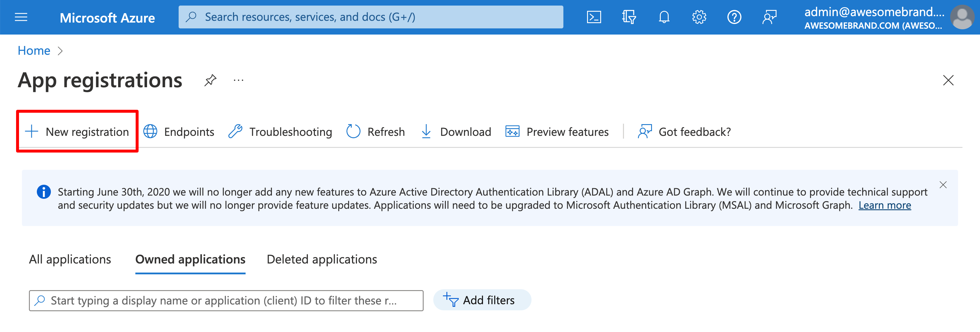Switch to All applications tab
Image resolution: width=980 pixels, height=332 pixels.
pos(70,260)
